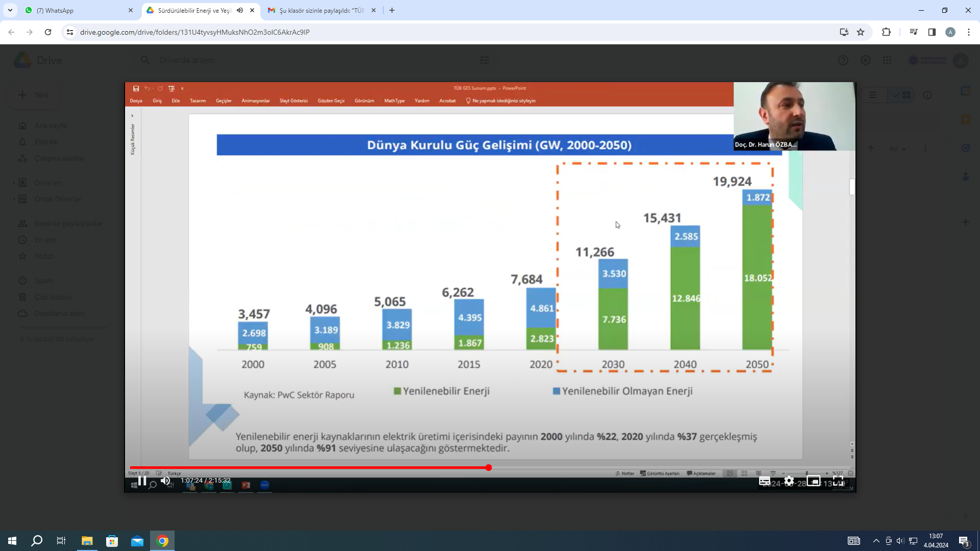980x551 pixels.
Task: Show hidden system tray icons
Action: click(x=876, y=541)
